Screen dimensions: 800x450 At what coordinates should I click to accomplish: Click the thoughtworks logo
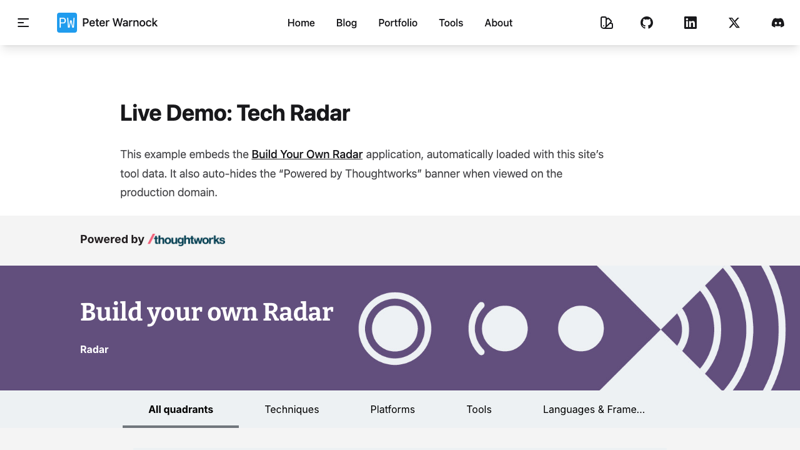pos(187,239)
